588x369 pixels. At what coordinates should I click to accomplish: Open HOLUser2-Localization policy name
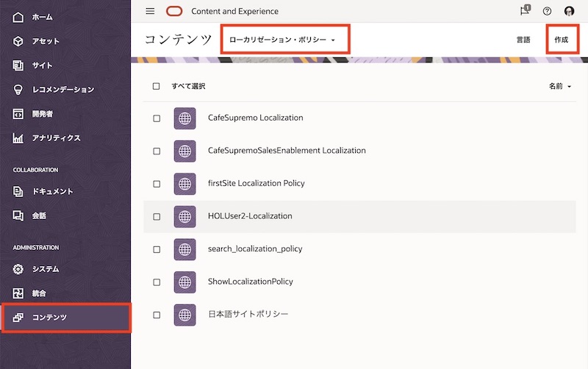point(250,216)
